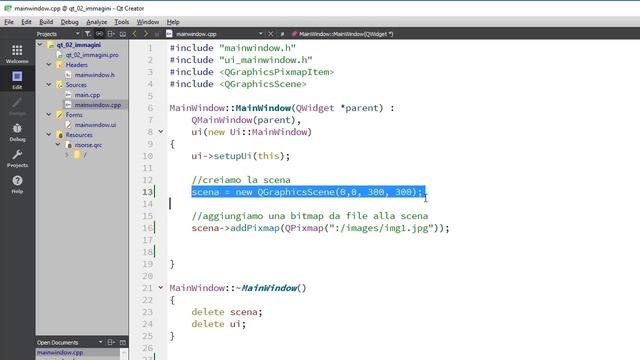
Task: Click the split panel icon in Projects header
Action: (x=111, y=34)
